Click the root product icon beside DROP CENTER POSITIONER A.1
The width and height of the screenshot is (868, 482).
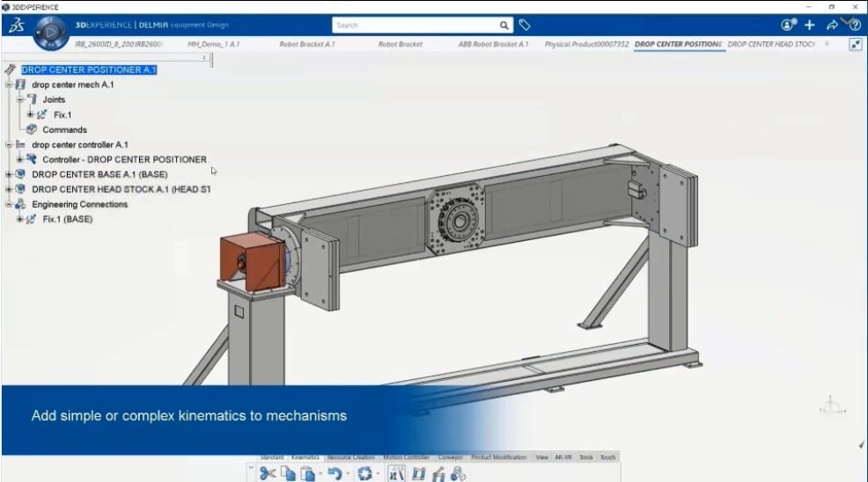(10, 69)
